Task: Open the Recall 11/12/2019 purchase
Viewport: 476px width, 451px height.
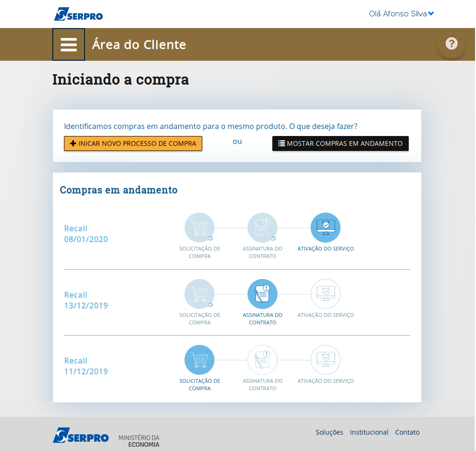Action: (86, 366)
